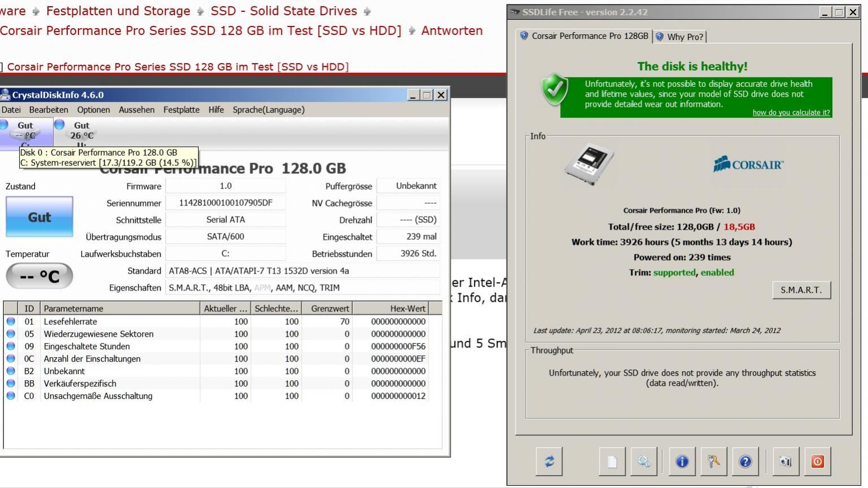Minimize the CrystalDiskInfo window
The image size is (868, 488).
[x=413, y=95]
